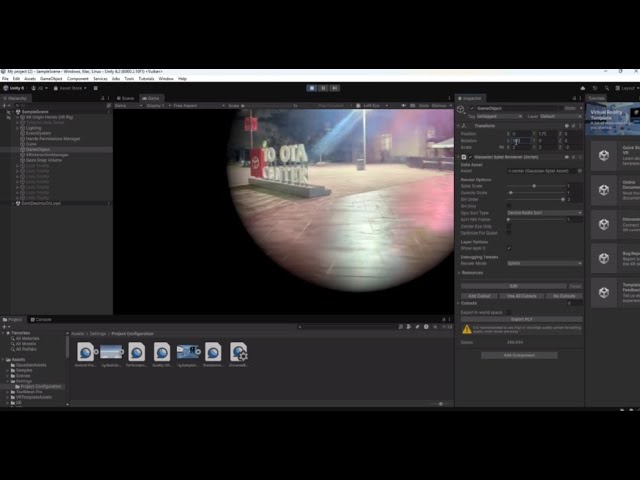Select the Tutorials panel tab

[x=596, y=98]
